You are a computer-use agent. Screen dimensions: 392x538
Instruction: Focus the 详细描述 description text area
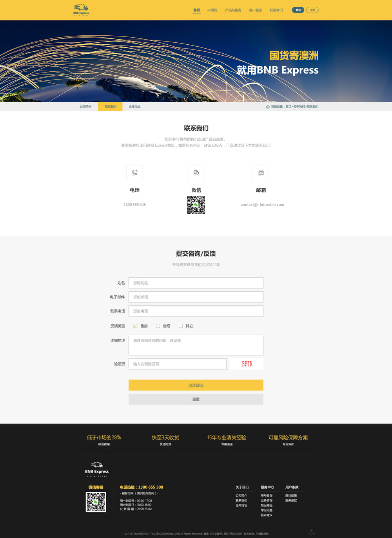coord(196,345)
